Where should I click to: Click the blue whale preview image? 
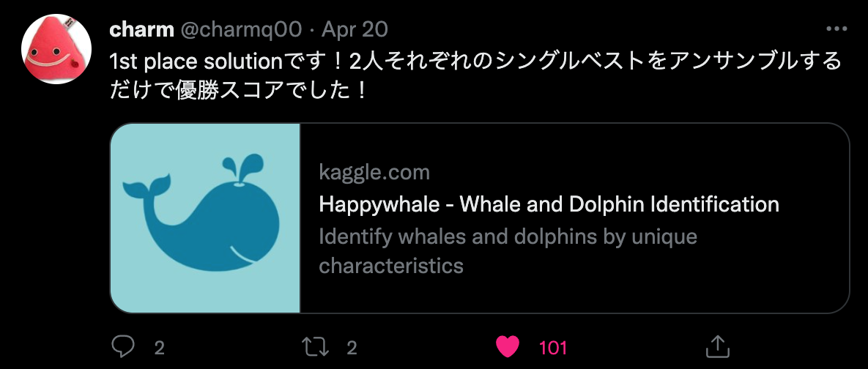pos(205,218)
